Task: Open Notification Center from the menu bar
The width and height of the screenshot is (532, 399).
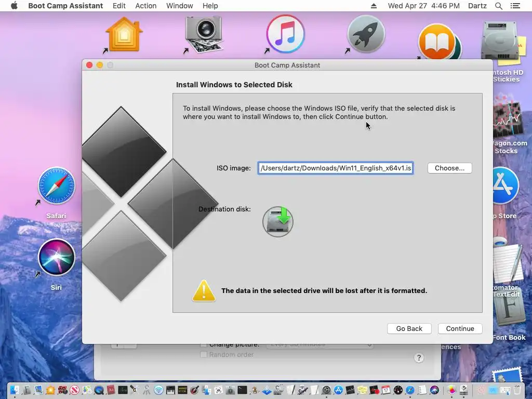Action: 515,6
